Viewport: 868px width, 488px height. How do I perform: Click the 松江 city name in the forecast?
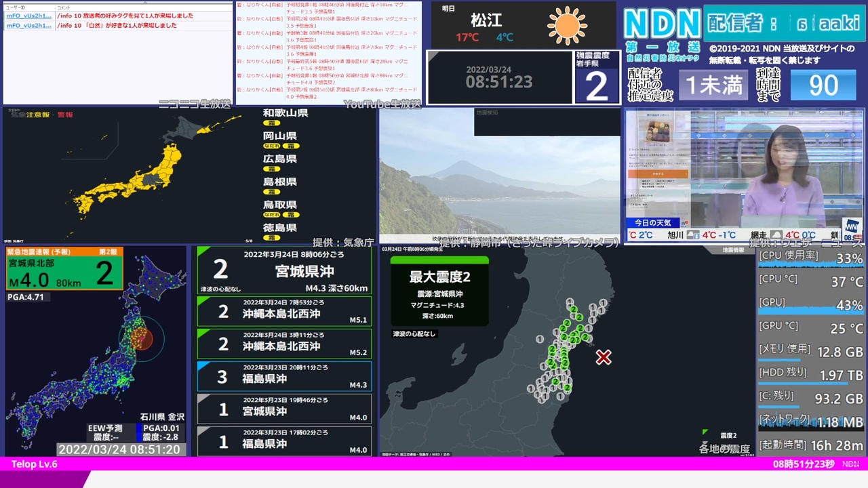486,20
